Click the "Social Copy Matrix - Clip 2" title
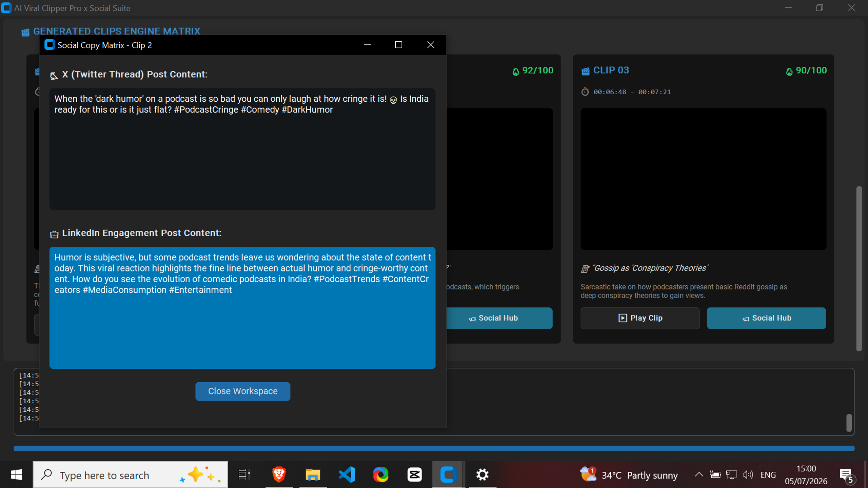868x488 pixels. coord(104,45)
